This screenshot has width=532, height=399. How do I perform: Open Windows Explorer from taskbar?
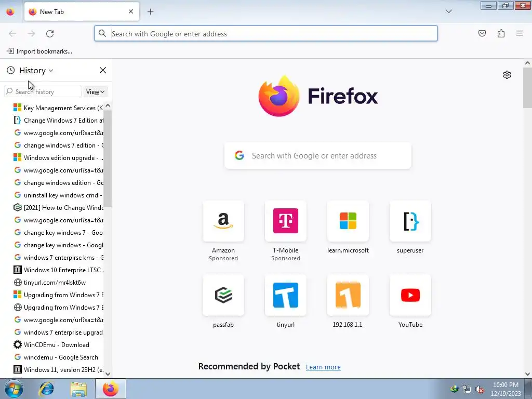[78, 389]
